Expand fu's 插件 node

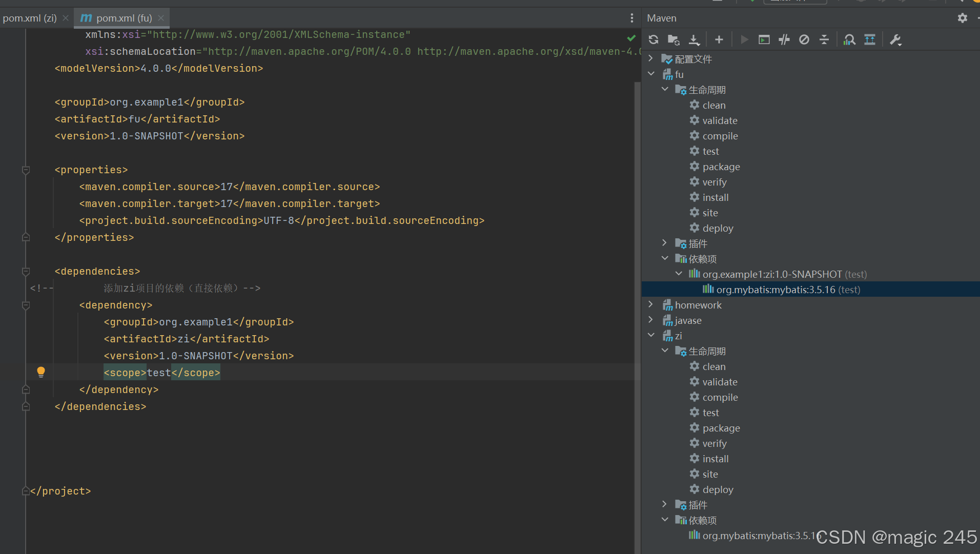[x=665, y=243]
